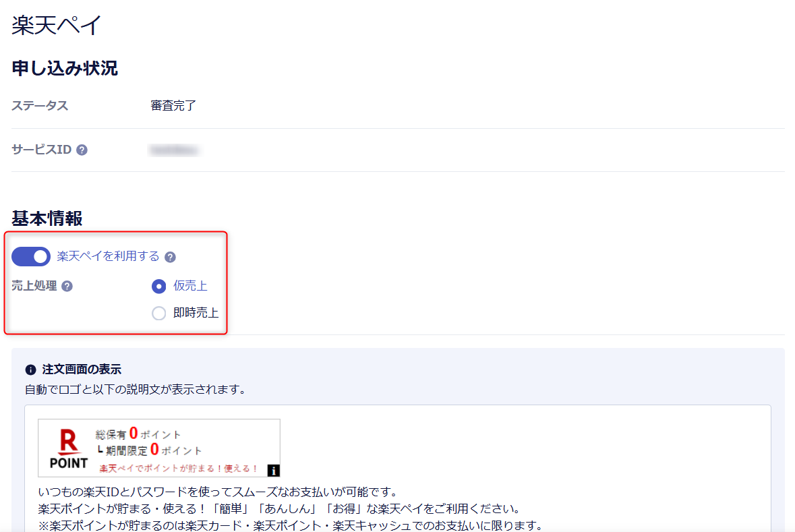Click the info icon before 注文画面の表示
The width and height of the screenshot is (795, 532).
(30, 370)
